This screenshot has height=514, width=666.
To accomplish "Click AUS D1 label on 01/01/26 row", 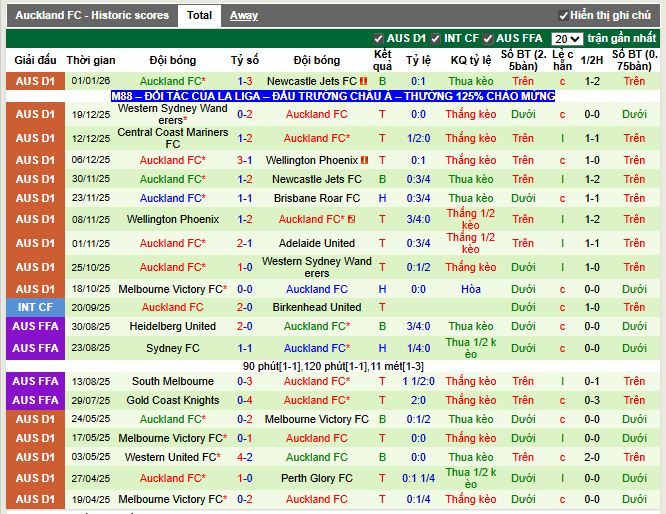I will point(35,81).
